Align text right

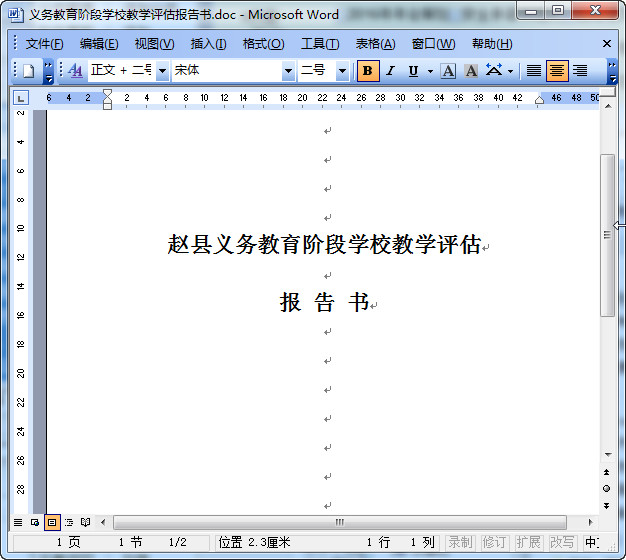pyautogui.click(x=580, y=71)
